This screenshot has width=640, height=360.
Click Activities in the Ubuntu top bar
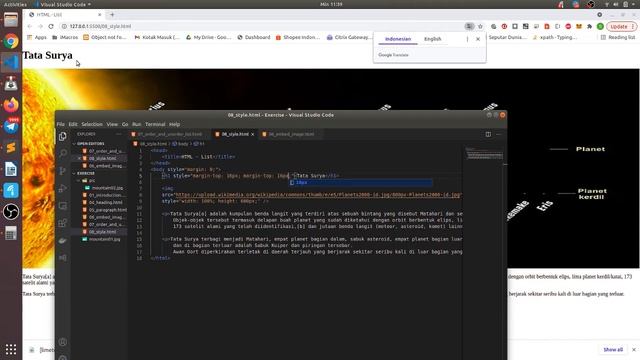click(15, 4)
